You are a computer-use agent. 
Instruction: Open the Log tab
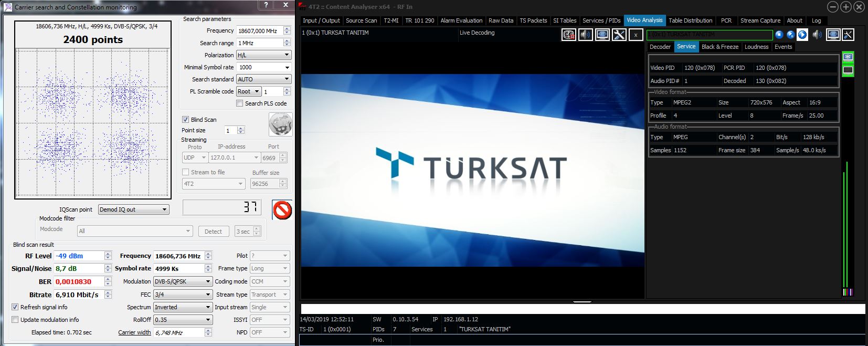816,20
